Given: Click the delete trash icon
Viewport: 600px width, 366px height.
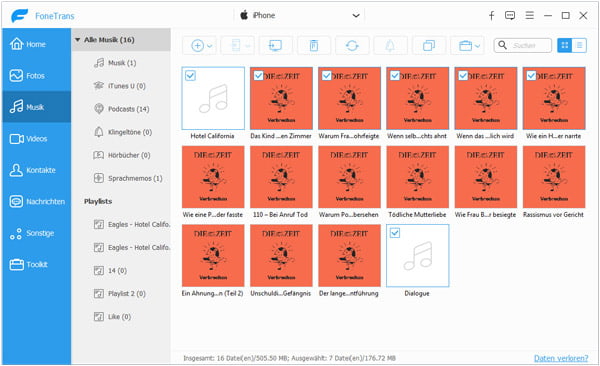Looking at the screenshot, I should click(x=314, y=46).
